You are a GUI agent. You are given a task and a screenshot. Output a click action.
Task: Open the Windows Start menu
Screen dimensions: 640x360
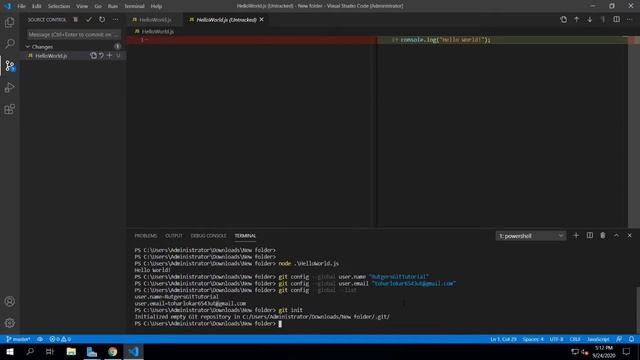pyautogui.click(x=10, y=351)
